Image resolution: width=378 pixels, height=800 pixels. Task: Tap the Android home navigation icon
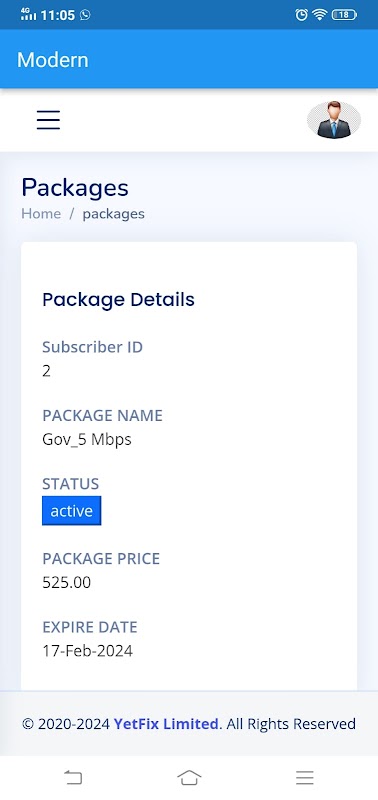coord(189,778)
